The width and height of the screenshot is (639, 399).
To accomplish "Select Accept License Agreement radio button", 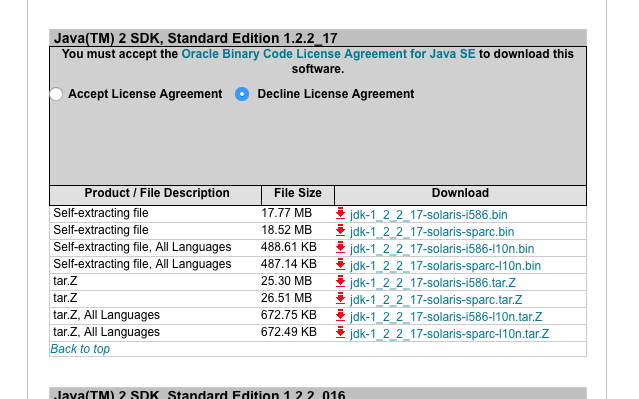I will (56, 94).
